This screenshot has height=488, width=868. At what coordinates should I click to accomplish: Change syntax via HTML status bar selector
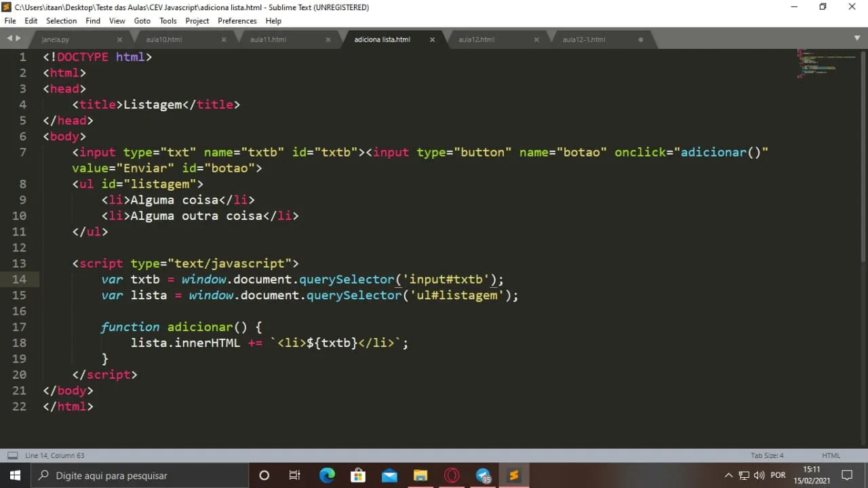point(831,455)
